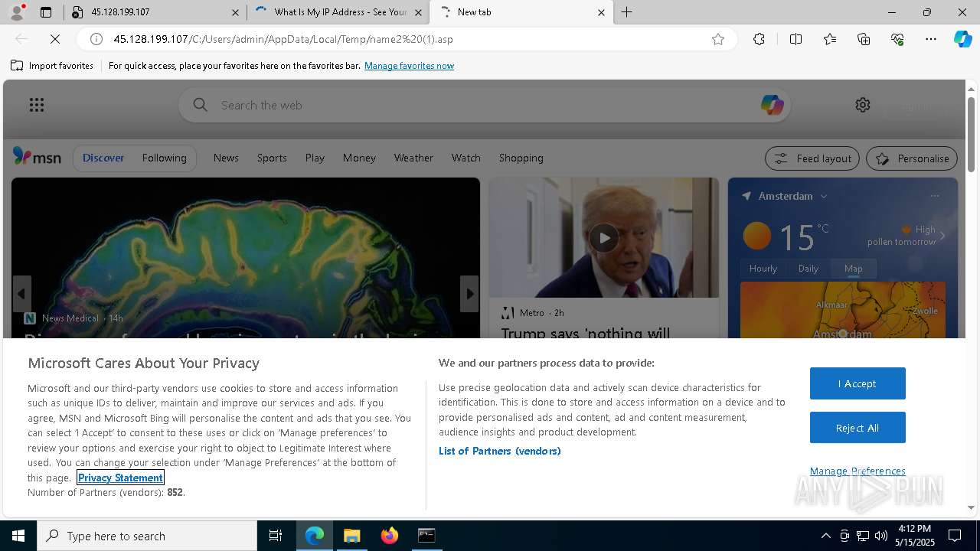Open Manage Preferences link

pyautogui.click(x=857, y=471)
